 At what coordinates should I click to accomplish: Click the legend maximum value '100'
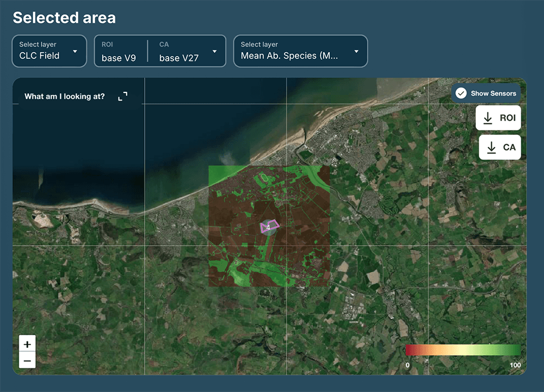point(515,365)
